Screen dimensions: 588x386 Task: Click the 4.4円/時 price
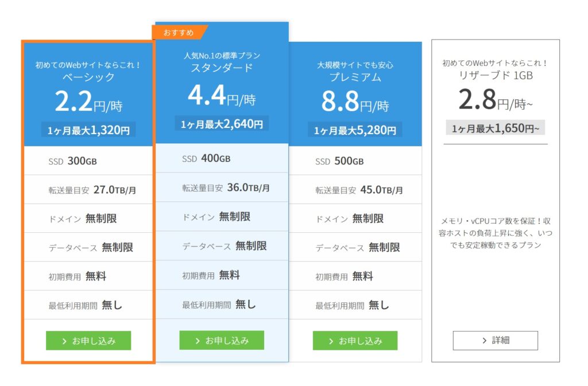click(222, 95)
